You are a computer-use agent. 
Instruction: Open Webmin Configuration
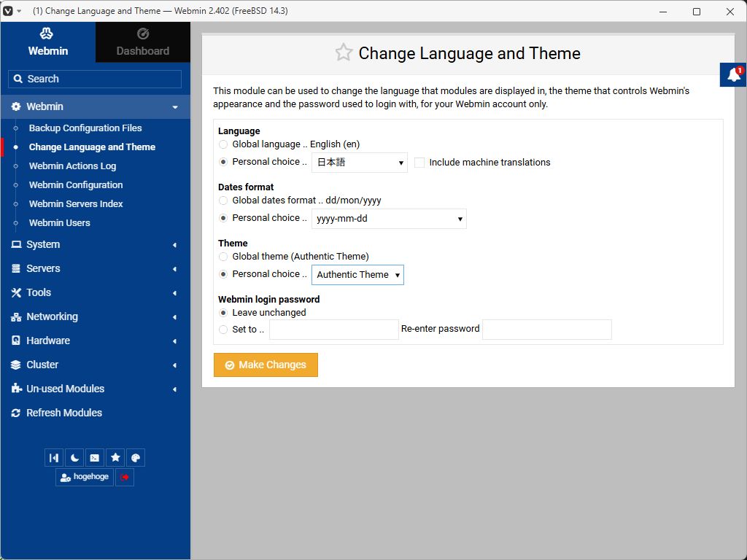click(x=76, y=185)
